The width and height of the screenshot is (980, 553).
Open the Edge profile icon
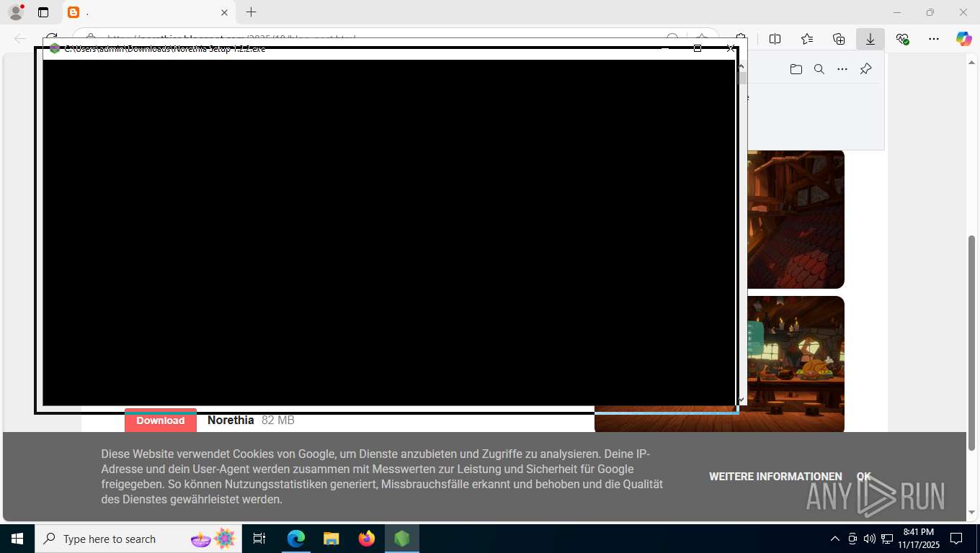(x=16, y=12)
